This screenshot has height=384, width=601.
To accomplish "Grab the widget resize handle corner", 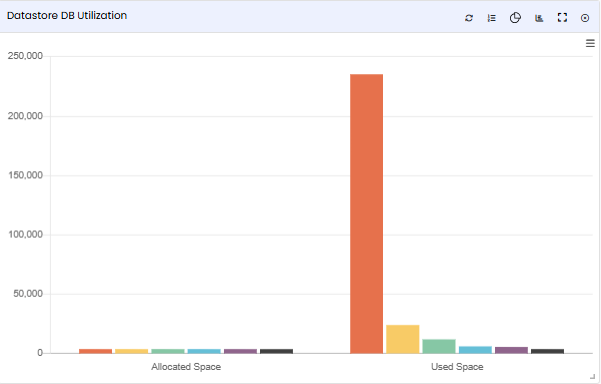I will click(593, 377).
